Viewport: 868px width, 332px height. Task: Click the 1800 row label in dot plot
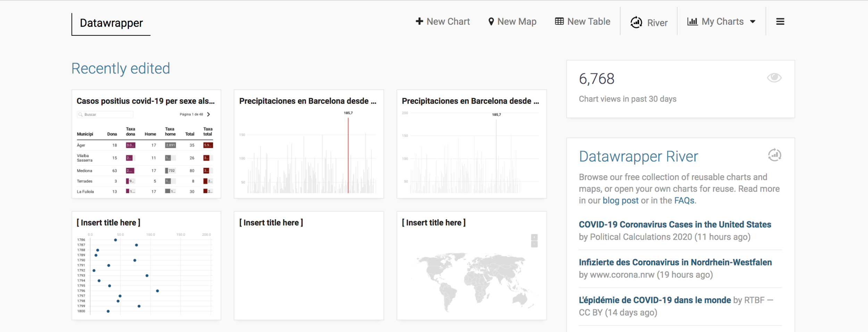click(81, 311)
